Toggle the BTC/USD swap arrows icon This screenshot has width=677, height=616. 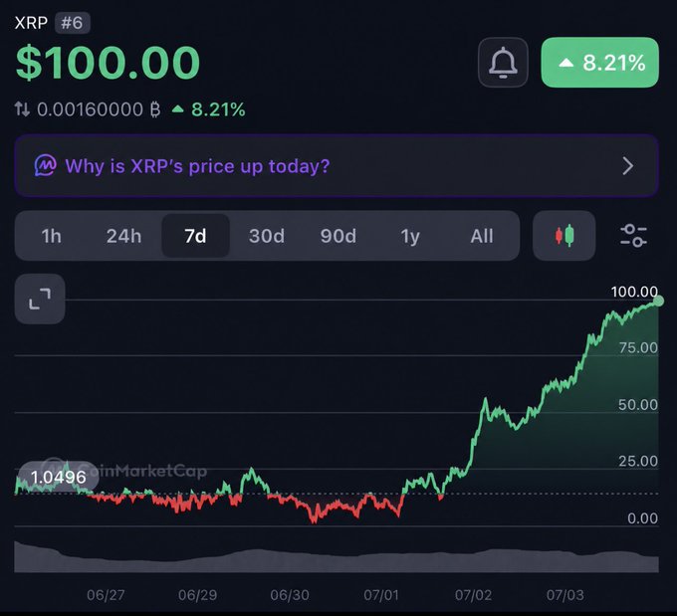coord(23,109)
